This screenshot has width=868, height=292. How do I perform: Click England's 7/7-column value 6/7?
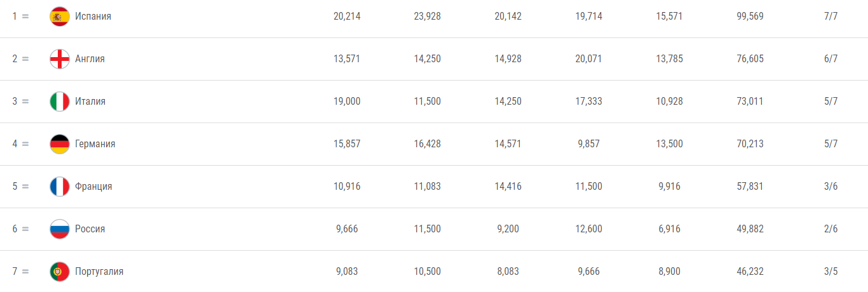click(831, 59)
